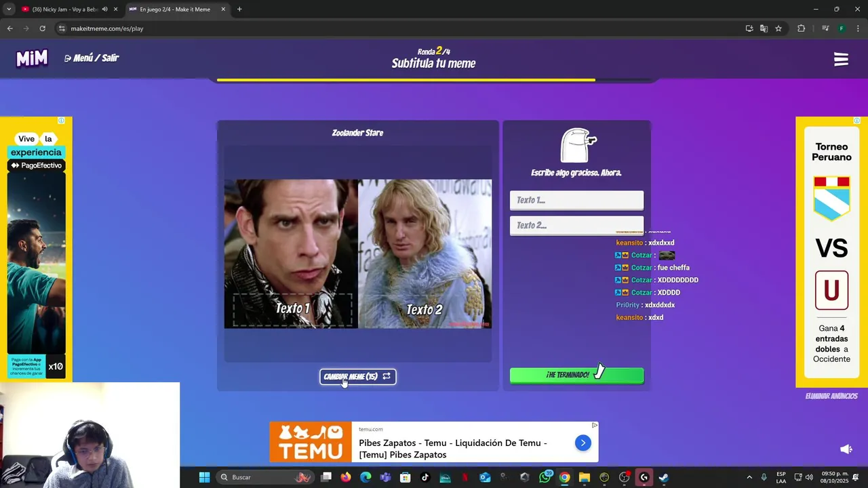Screen dimensions: 868x488
Task: Open Outlook from taskbar
Action: pos(485,477)
